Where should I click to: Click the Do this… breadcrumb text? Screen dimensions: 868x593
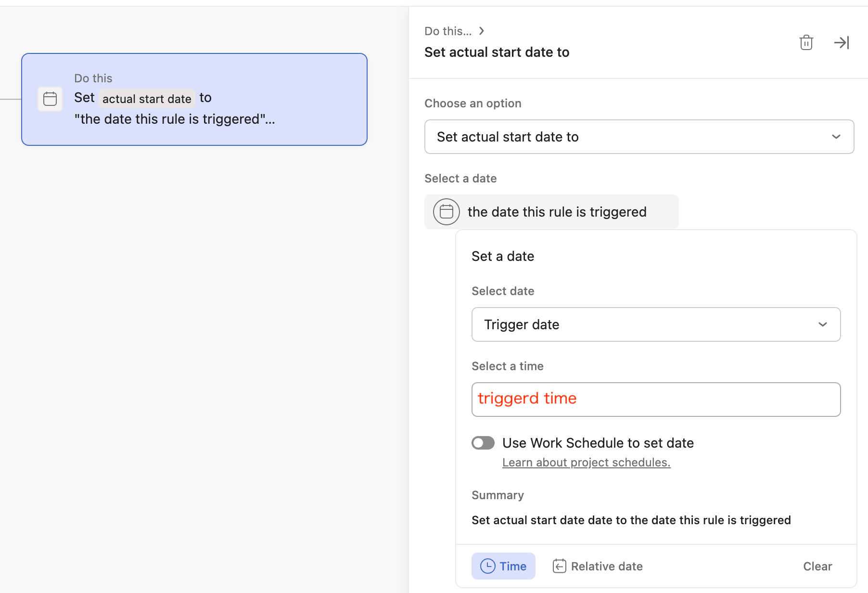click(x=447, y=31)
